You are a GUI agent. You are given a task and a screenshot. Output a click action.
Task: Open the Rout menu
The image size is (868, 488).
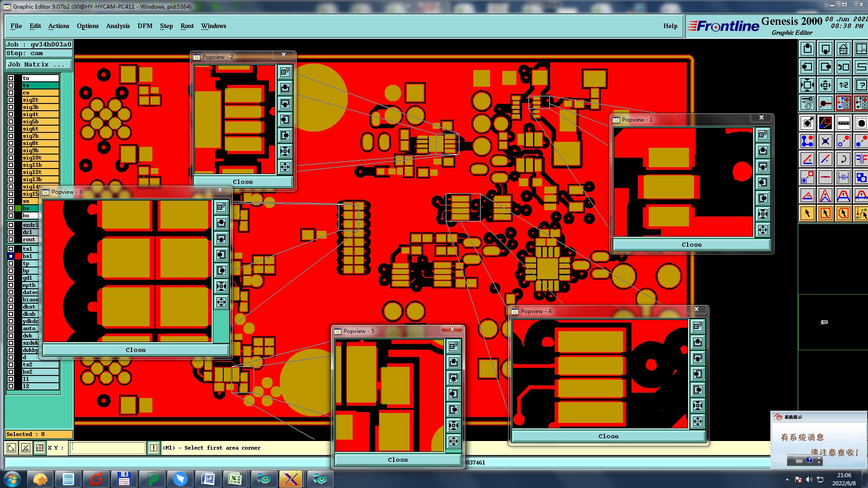[187, 26]
